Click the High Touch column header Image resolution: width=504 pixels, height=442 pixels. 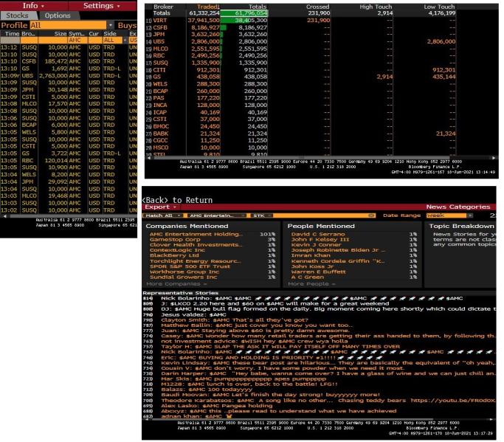[376, 7]
